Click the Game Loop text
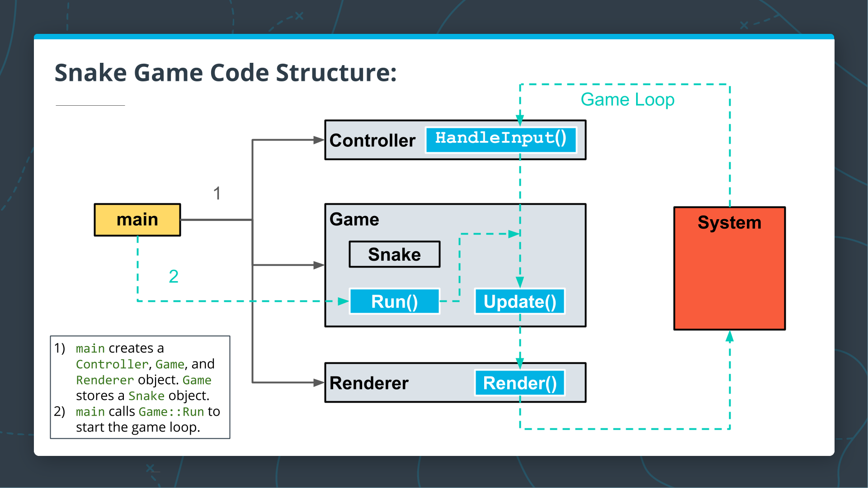The image size is (868, 488). click(x=627, y=99)
